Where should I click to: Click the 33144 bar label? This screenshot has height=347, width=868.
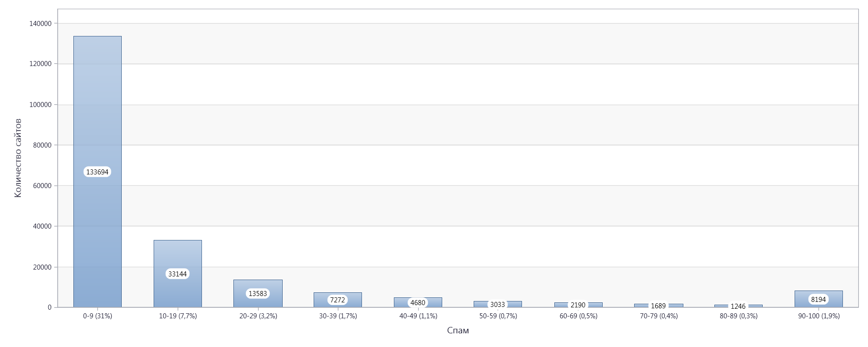[178, 274]
